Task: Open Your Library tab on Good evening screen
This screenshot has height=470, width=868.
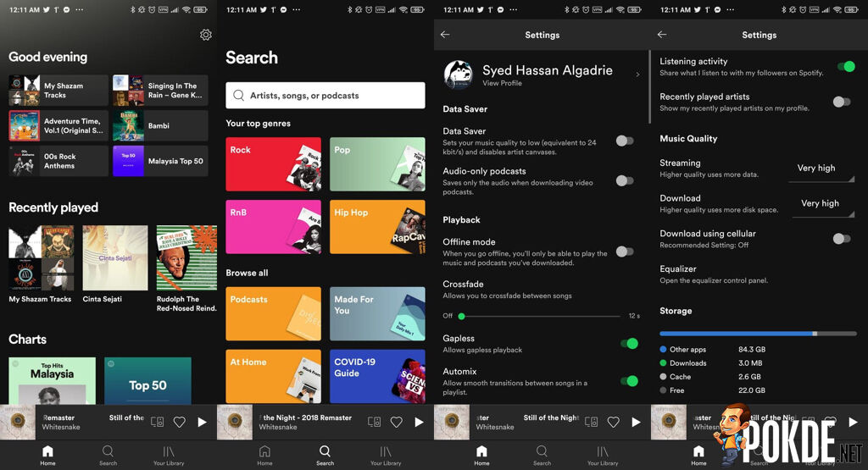Action: [169, 455]
